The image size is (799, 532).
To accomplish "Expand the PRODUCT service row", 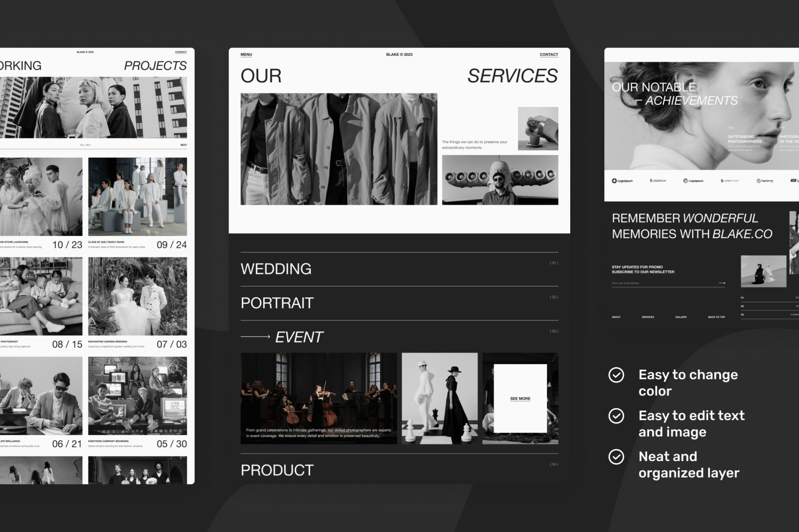I will pyautogui.click(x=399, y=470).
